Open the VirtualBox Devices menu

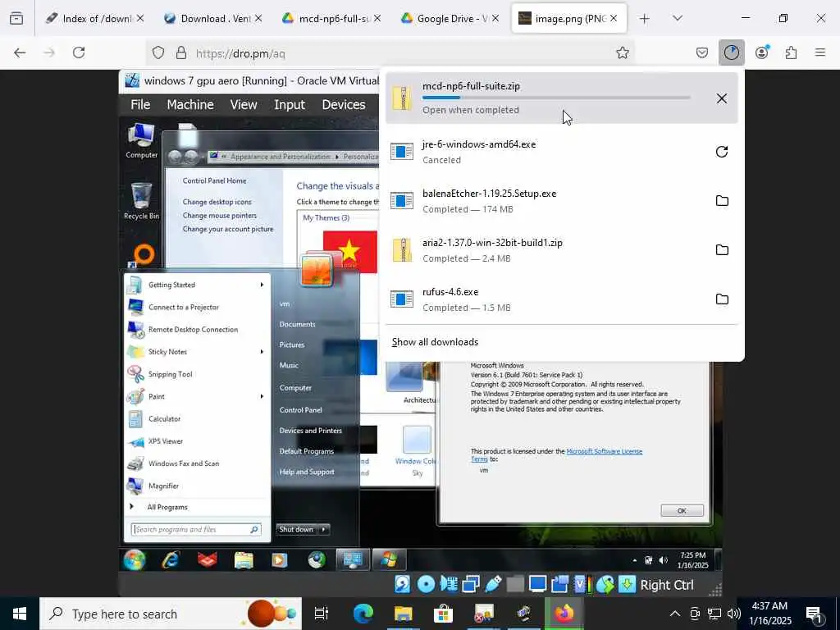tap(344, 104)
